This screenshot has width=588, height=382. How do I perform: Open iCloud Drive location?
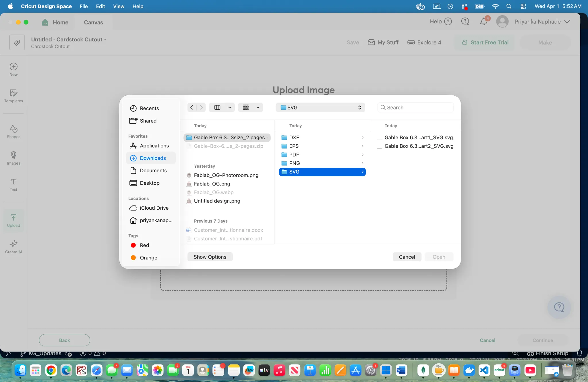pyautogui.click(x=150, y=208)
